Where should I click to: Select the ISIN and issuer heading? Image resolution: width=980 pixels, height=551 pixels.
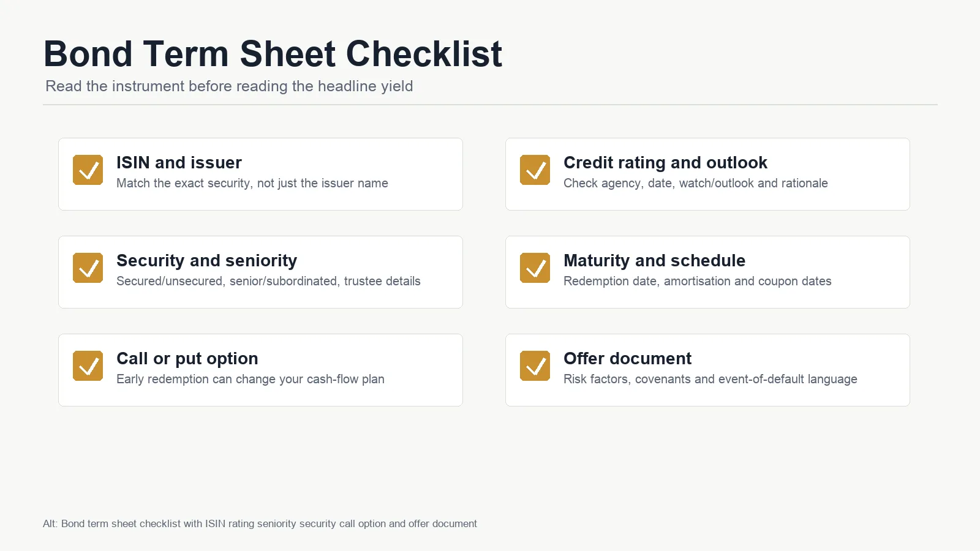179,162
